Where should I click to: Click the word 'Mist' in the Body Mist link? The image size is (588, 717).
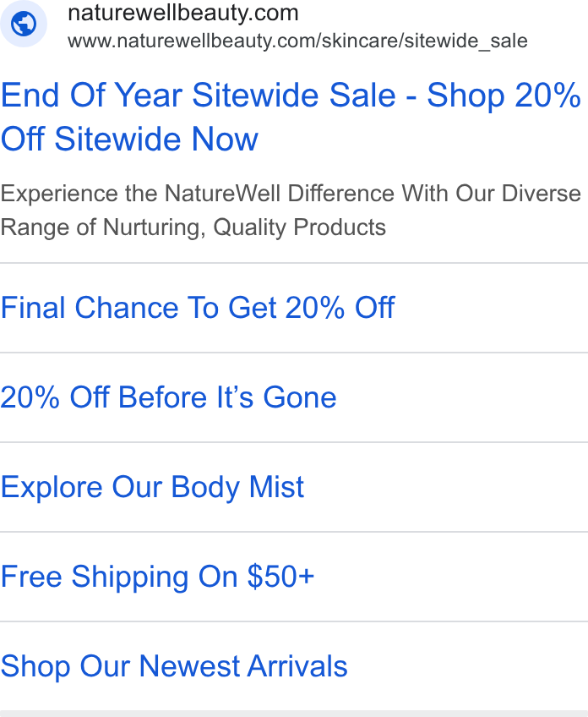coord(276,486)
